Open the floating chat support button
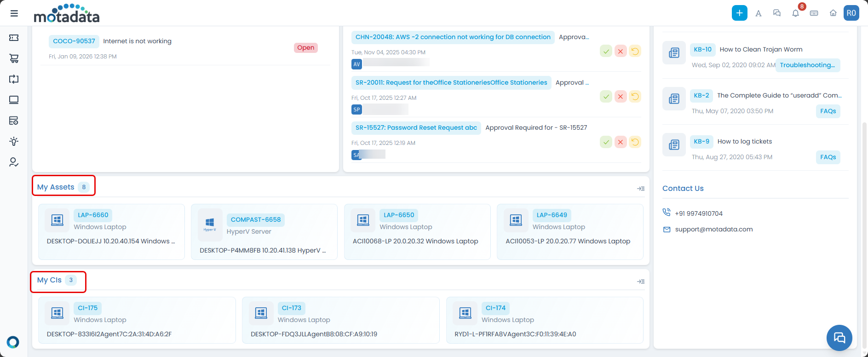The image size is (868, 357). tap(839, 338)
